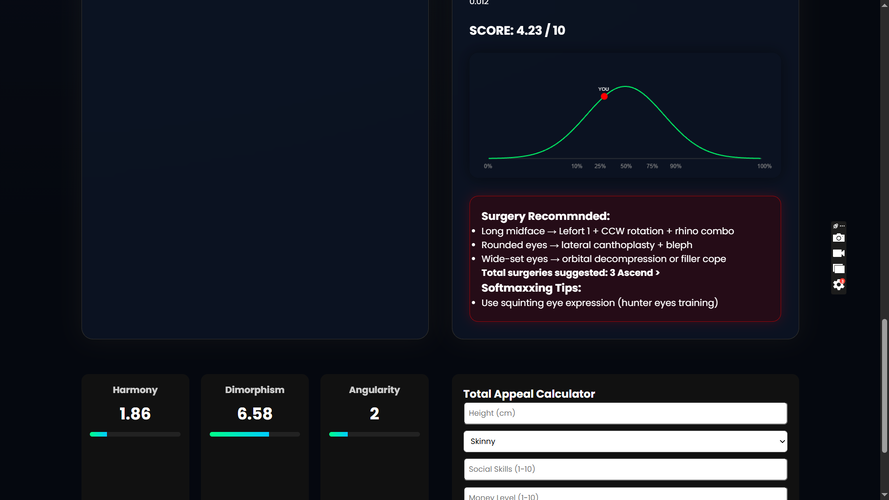
Task: Click the Angularity progress bar
Action: tap(374, 434)
